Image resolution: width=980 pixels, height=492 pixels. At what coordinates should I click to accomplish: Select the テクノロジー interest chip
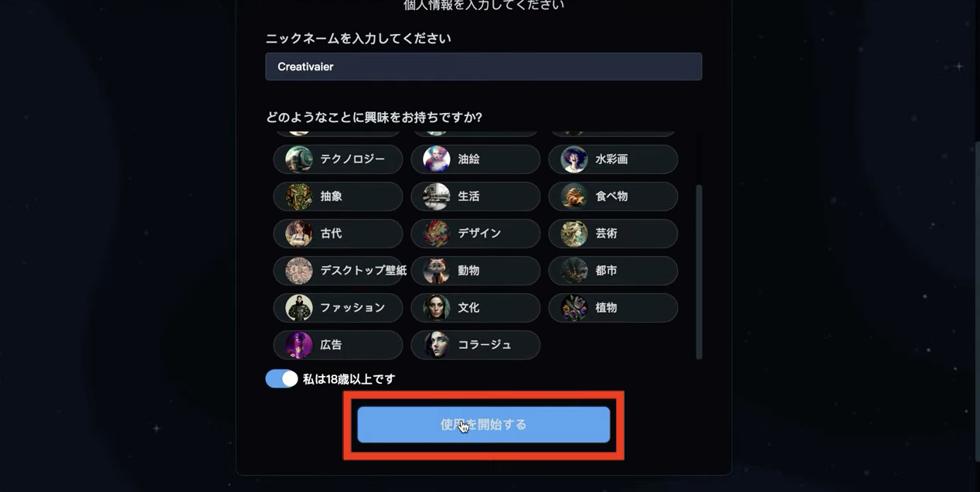pyautogui.click(x=338, y=159)
